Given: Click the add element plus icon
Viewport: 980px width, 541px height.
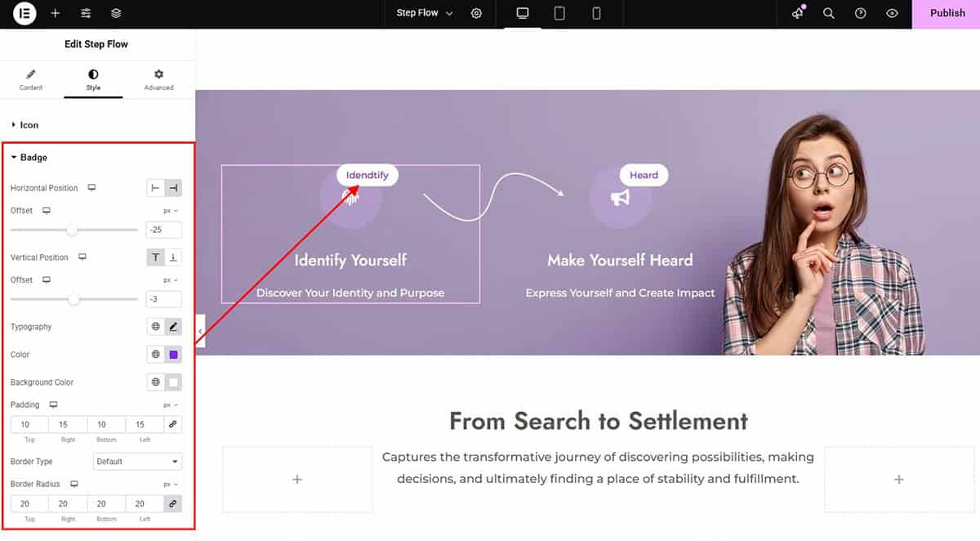Looking at the screenshot, I should [x=55, y=13].
